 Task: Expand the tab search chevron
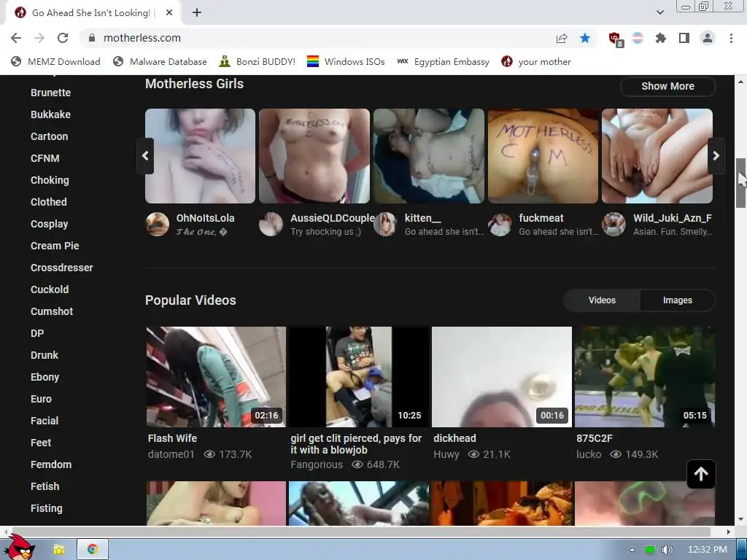point(659,12)
